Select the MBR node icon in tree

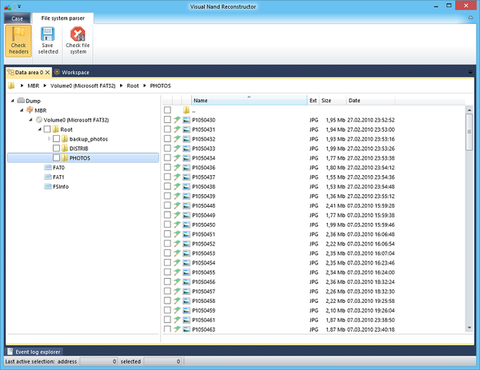pos(30,110)
